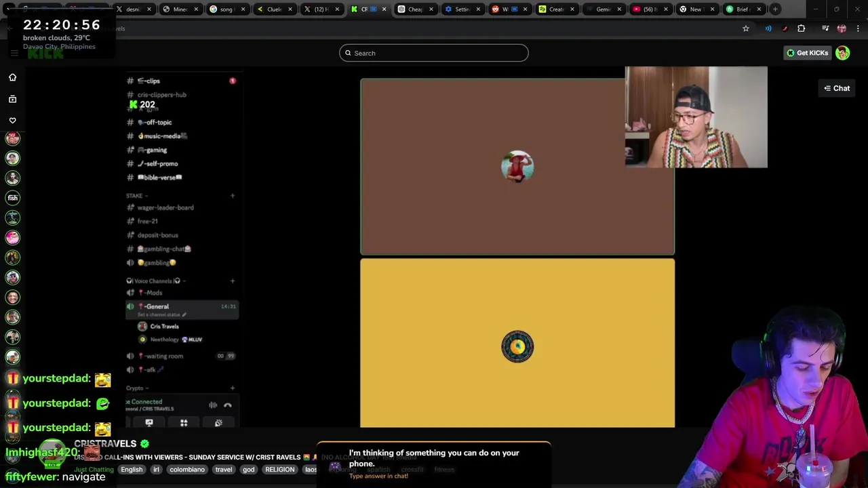Click the god stream tag
This screenshot has width=868, height=488.
click(249, 469)
